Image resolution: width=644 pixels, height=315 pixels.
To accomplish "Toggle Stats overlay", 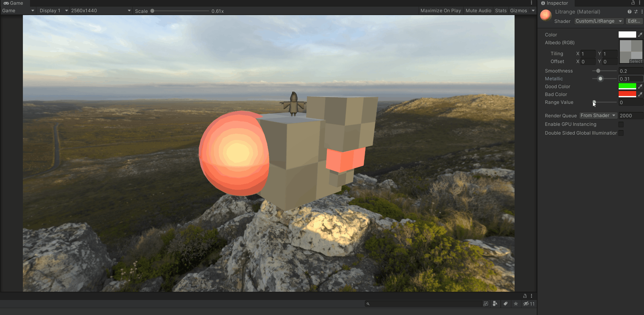I will pyautogui.click(x=501, y=11).
